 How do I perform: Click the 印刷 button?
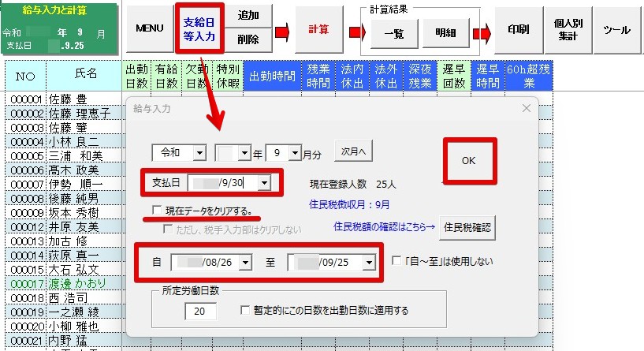click(x=517, y=29)
